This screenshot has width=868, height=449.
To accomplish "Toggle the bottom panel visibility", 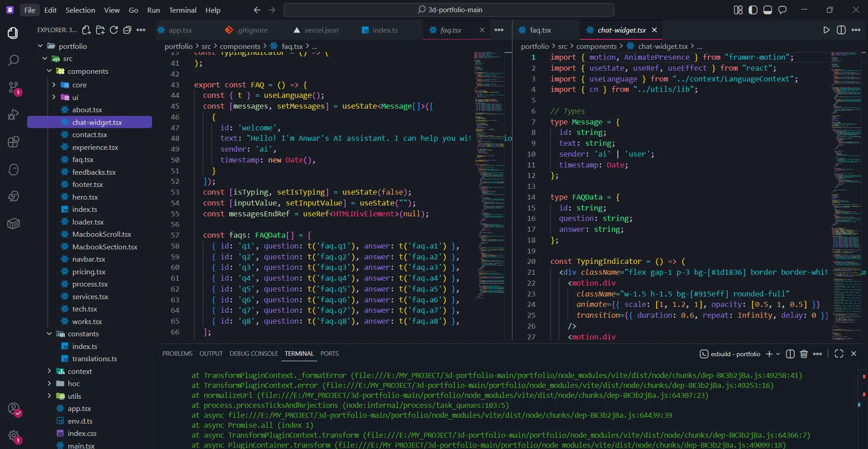I will pyautogui.click(x=768, y=10).
